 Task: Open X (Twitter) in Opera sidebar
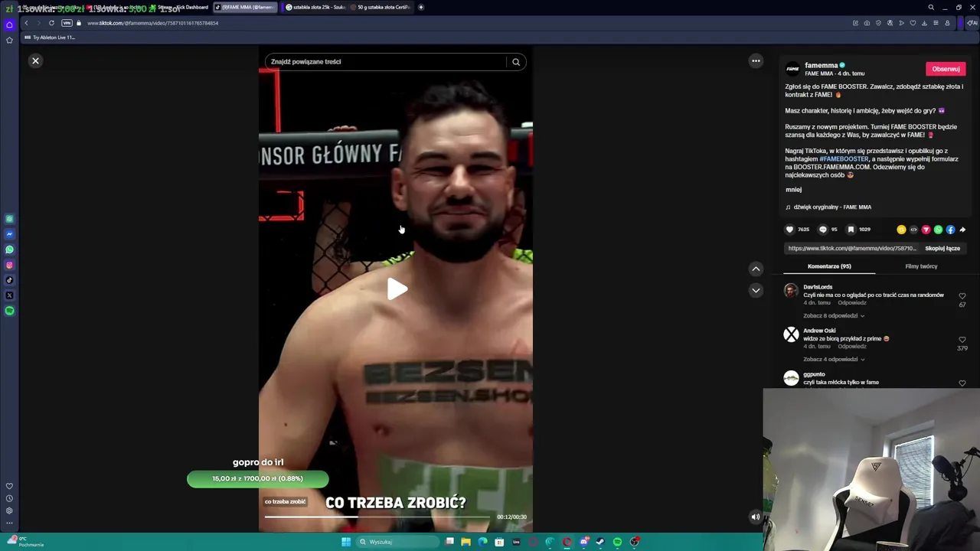(9, 295)
